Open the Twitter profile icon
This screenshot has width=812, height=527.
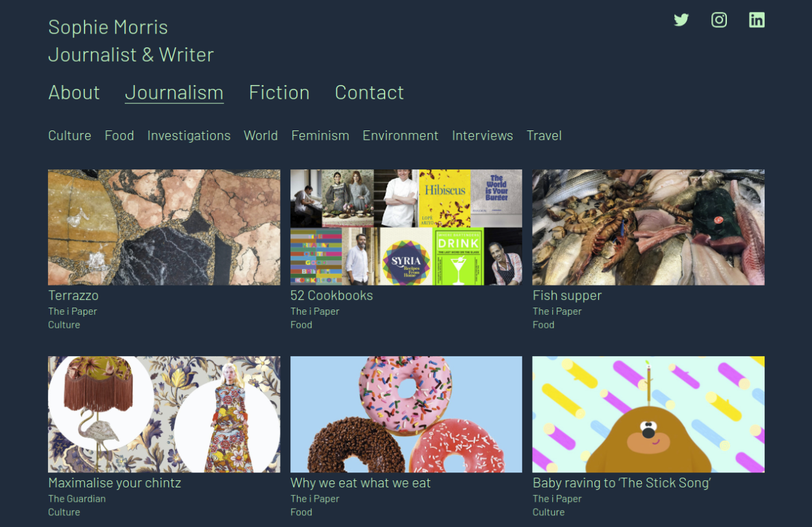coord(681,20)
